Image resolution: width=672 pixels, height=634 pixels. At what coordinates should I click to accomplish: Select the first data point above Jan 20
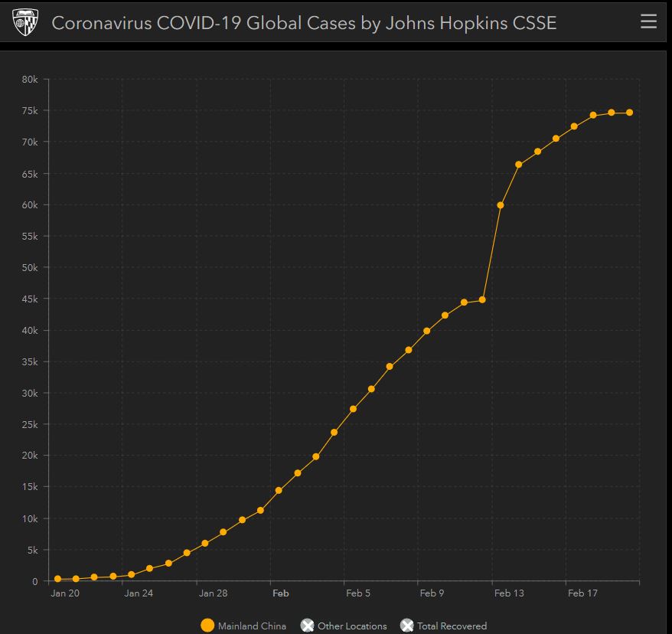[x=57, y=579]
